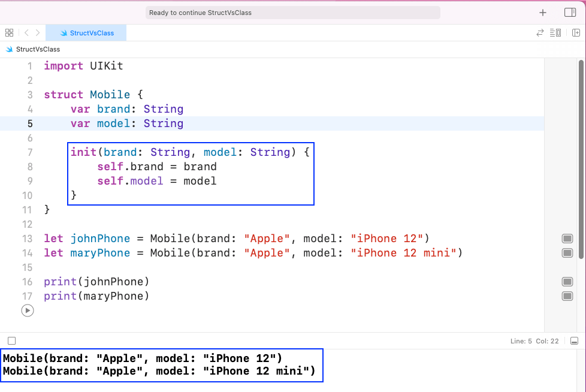Show result for print(johnPhone) line
The height and width of the screenshot is (392, 586).
pyautogui.click(x=567, y=282)
